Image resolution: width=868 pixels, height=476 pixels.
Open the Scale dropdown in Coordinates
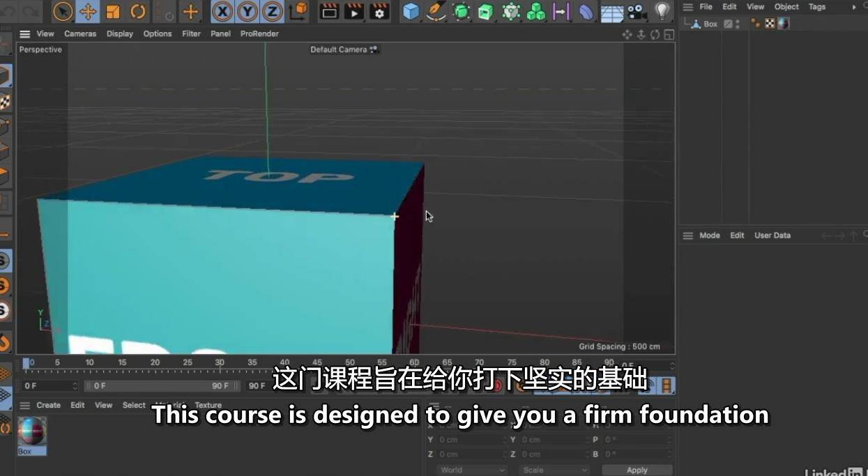pos(554,470)
